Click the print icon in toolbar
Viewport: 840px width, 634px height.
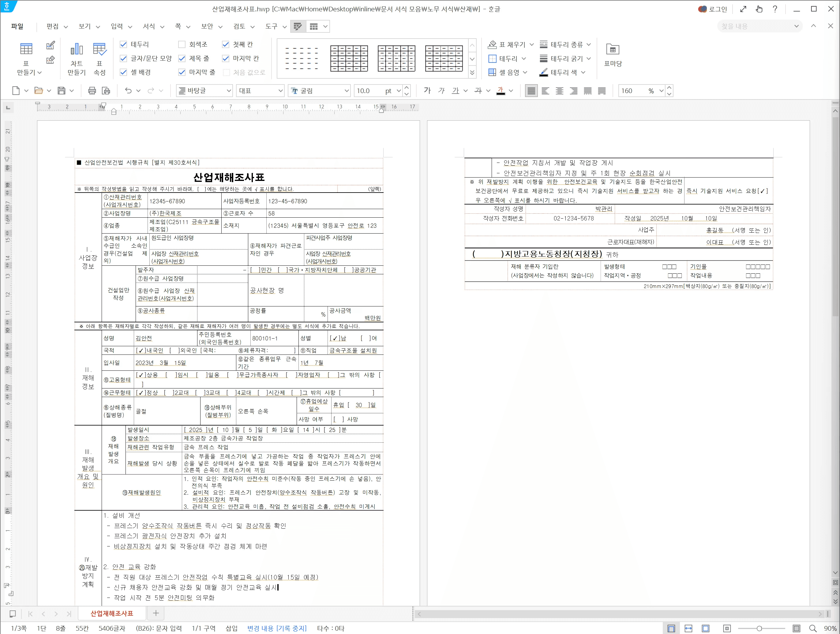(92, 90)
